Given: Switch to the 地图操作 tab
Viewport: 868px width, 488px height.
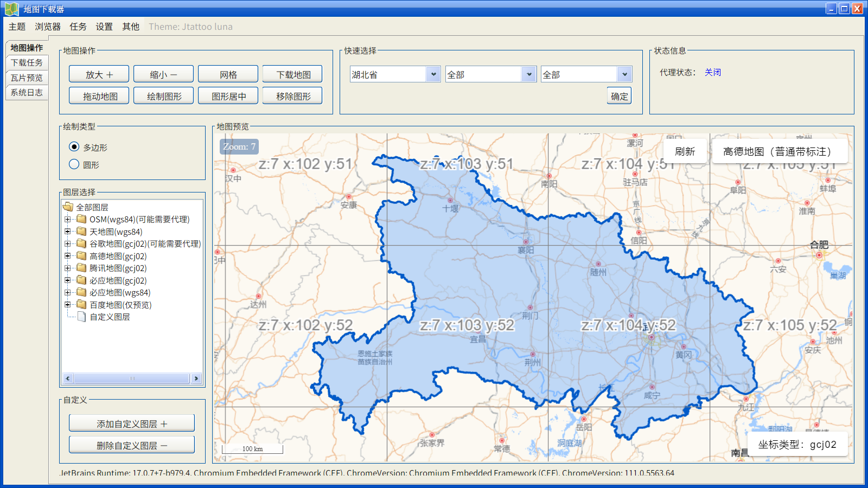Looking at the screenshot, I should 27,48.
